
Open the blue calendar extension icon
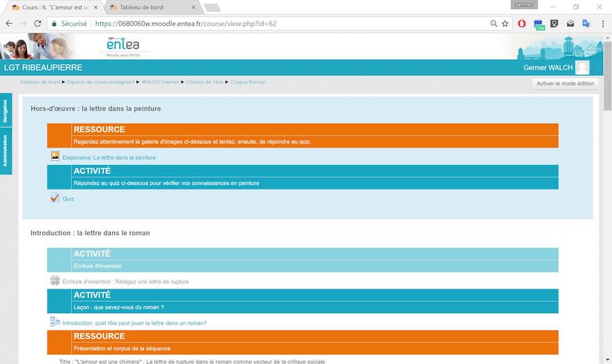[x=539, y=24]
